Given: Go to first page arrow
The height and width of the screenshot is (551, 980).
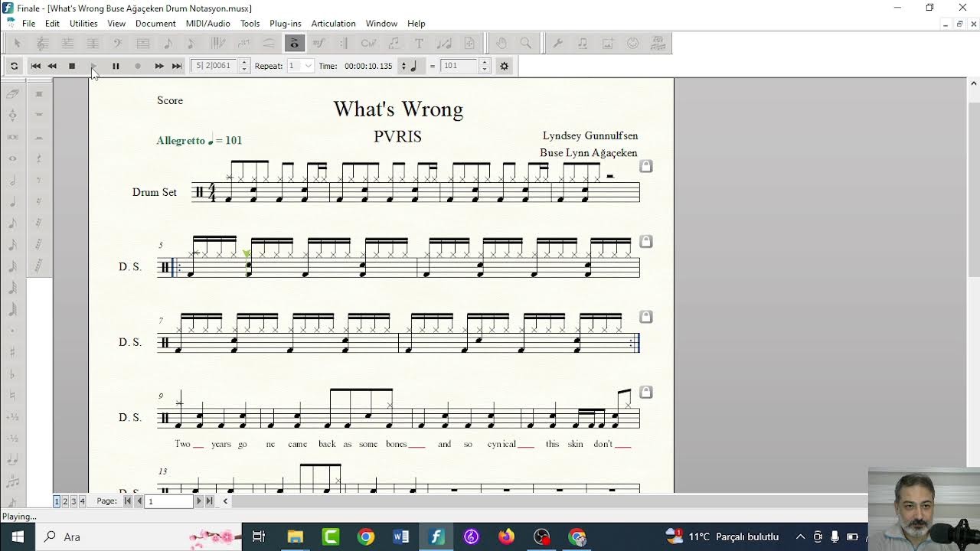Looking at the screenshot, I should (x=128, y=501).
